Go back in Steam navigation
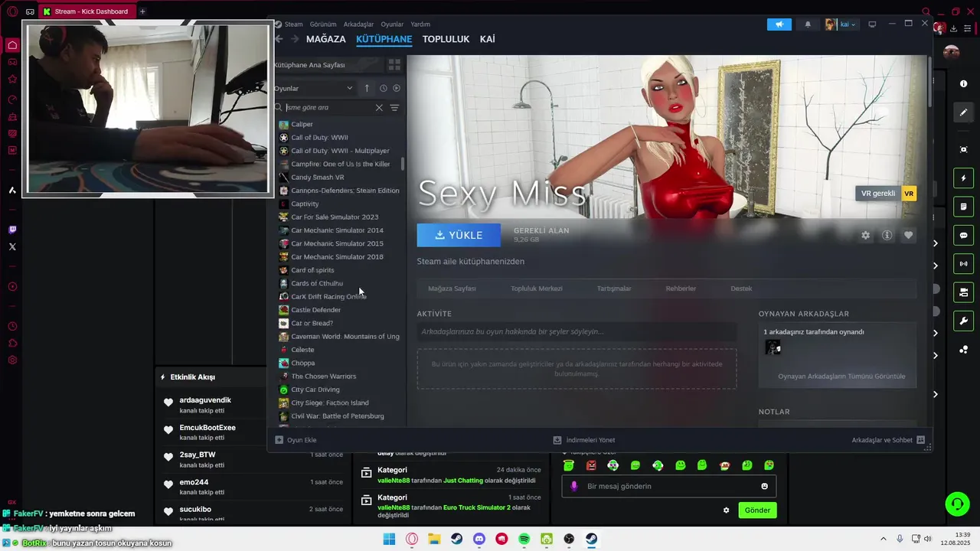The image size is (980, 551). (279, 39)
